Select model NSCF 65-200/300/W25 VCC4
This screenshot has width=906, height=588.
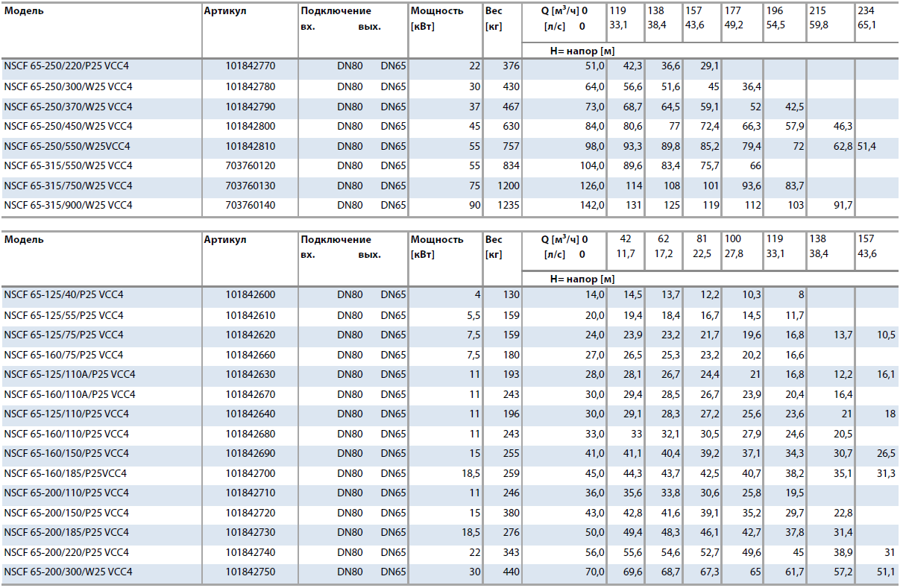[68, 572]
